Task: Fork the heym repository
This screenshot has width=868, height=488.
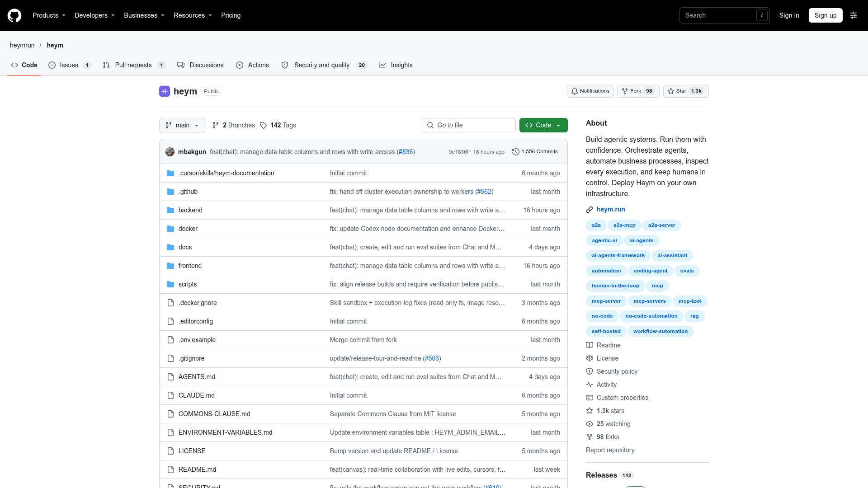Action: pos(638,91)
